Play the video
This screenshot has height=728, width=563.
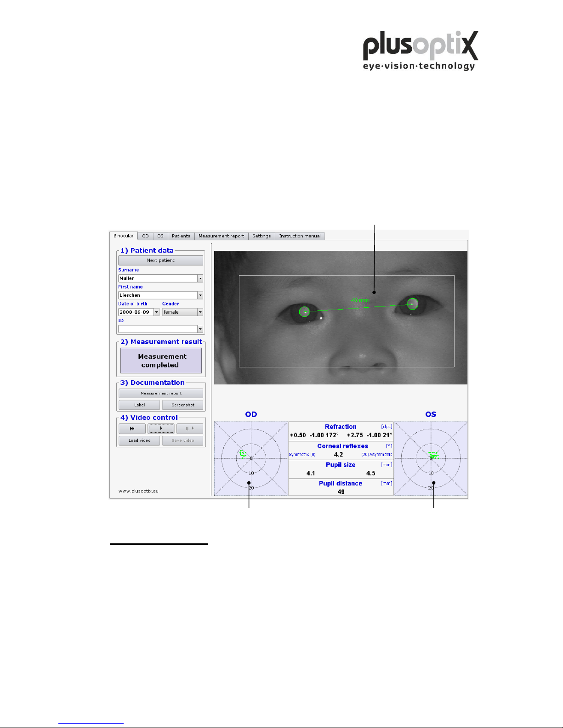click(x=161, y=429)
